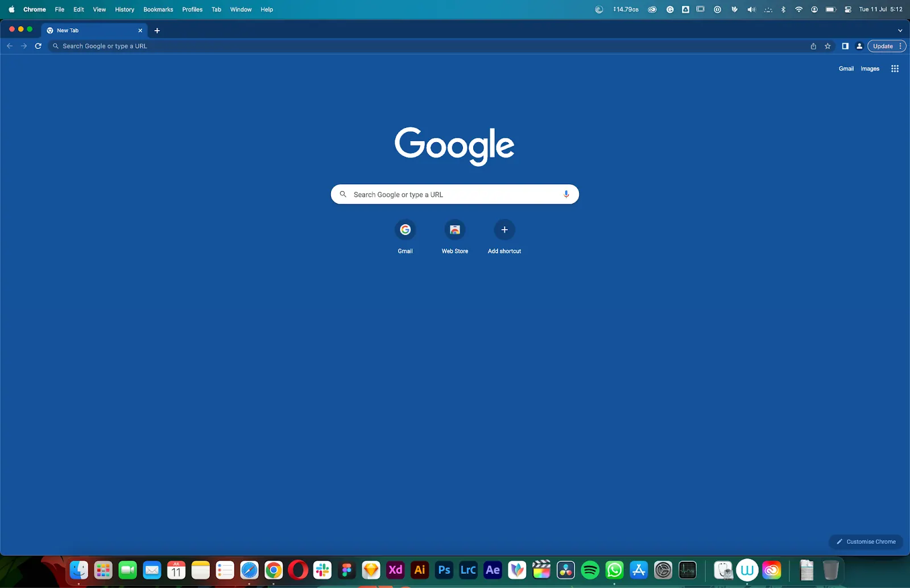Viewport: 910px width, 588px height.
Task: Launch Slack from the dock
Action: pyautogui.click(x=322, y=570)
